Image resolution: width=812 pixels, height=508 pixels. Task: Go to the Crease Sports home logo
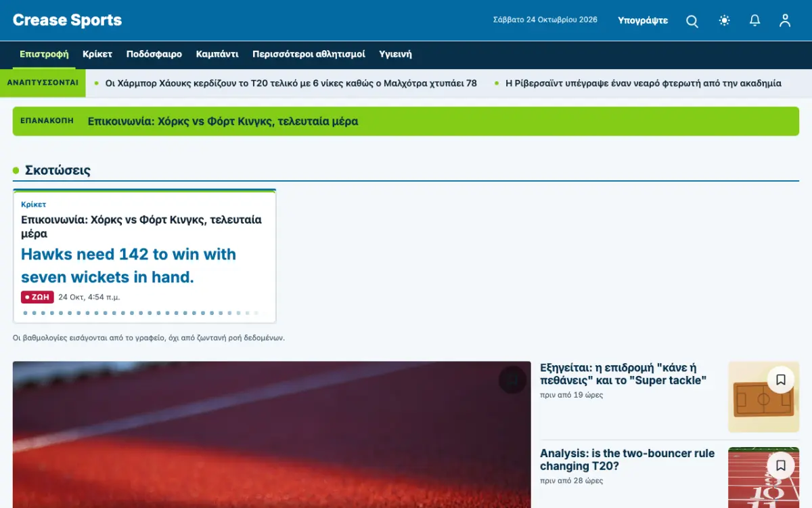68,20
